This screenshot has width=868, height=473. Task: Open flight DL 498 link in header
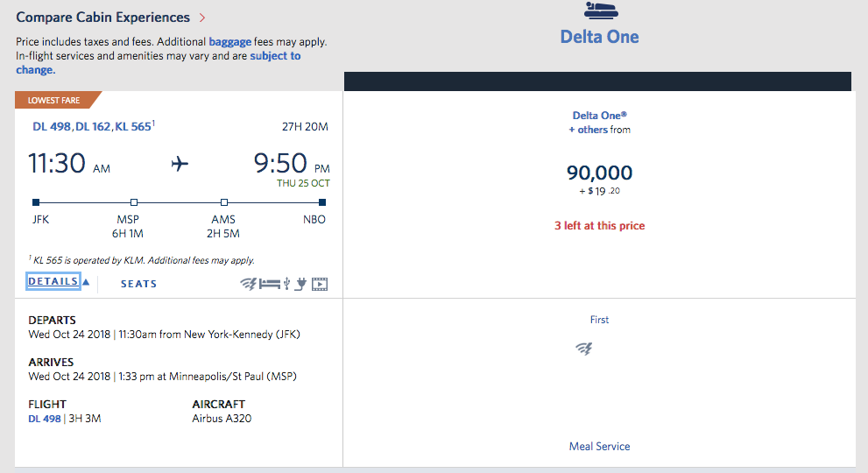tap(51, 127)
